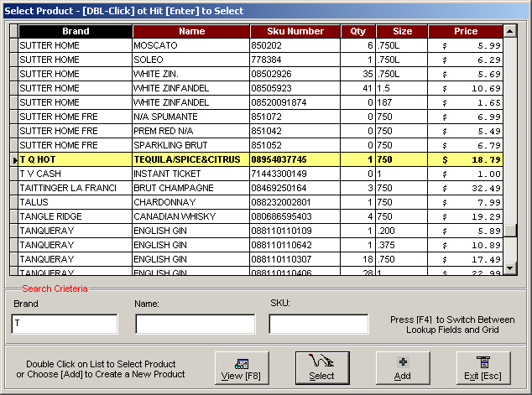Click SKU 08954037745 in highlighted row
Viewport: 532px width, 395px height.
tap(295, 159)
